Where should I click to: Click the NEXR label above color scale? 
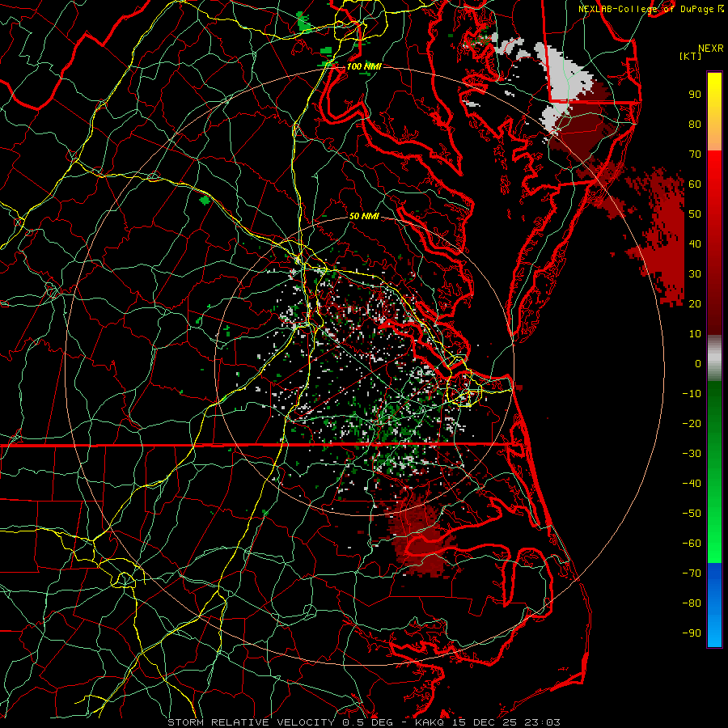[x=711, y=49]
